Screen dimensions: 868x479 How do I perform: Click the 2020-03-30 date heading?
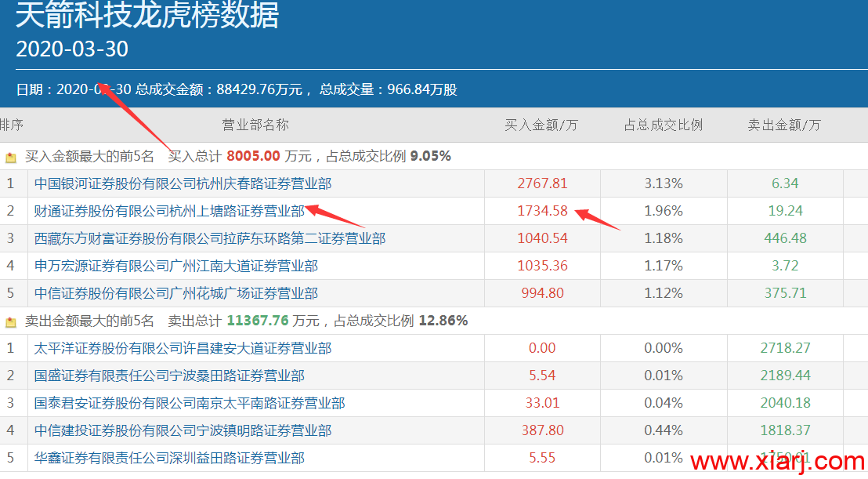[x=72, y=49]
